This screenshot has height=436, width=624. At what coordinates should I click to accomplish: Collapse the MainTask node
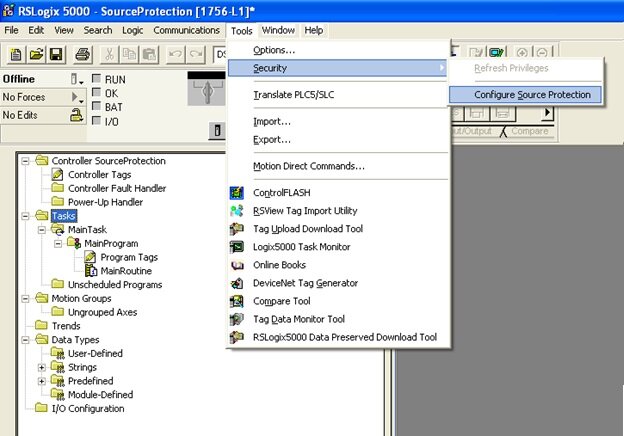tap(42, 230)
